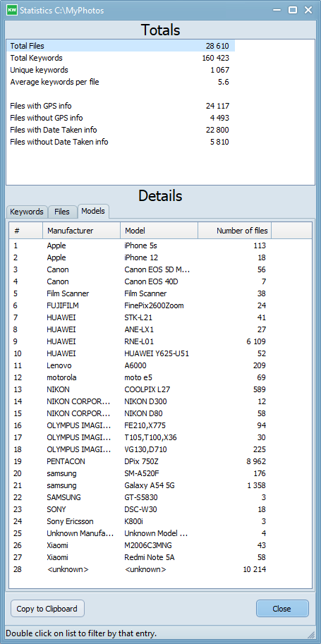Viewport: 321px width, 644px height.
Task: Select Files with GPS info row
Action: click(120, 106)
